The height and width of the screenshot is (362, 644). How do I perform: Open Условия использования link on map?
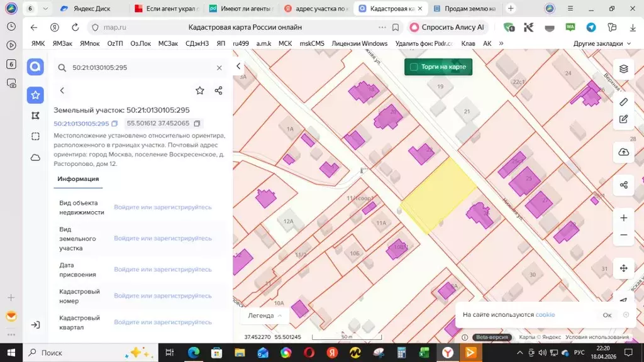[x=597, y=337]
